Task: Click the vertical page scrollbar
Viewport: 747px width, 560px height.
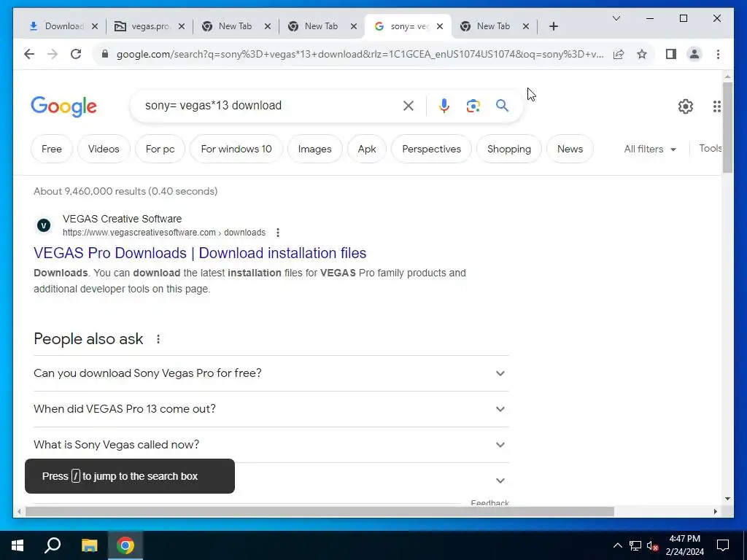Action: pyautogui.click(x=727, y=128)
